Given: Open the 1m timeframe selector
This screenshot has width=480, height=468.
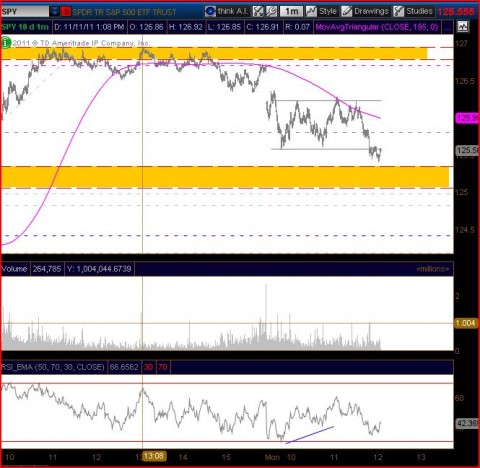Looking at the screenshot, I should [291, 12].
